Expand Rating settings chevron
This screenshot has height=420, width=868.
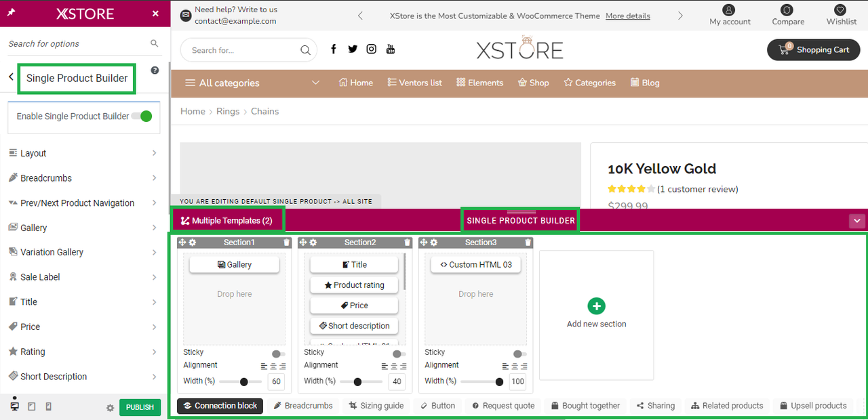(x=155, y=352)
